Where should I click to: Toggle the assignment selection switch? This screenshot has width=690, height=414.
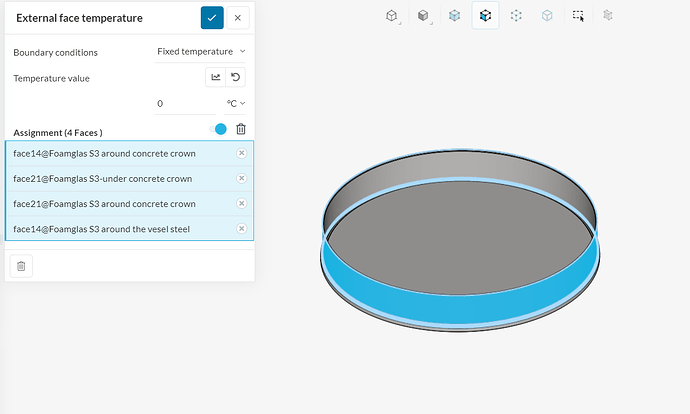pyautogui.click(x=218, y=129)
